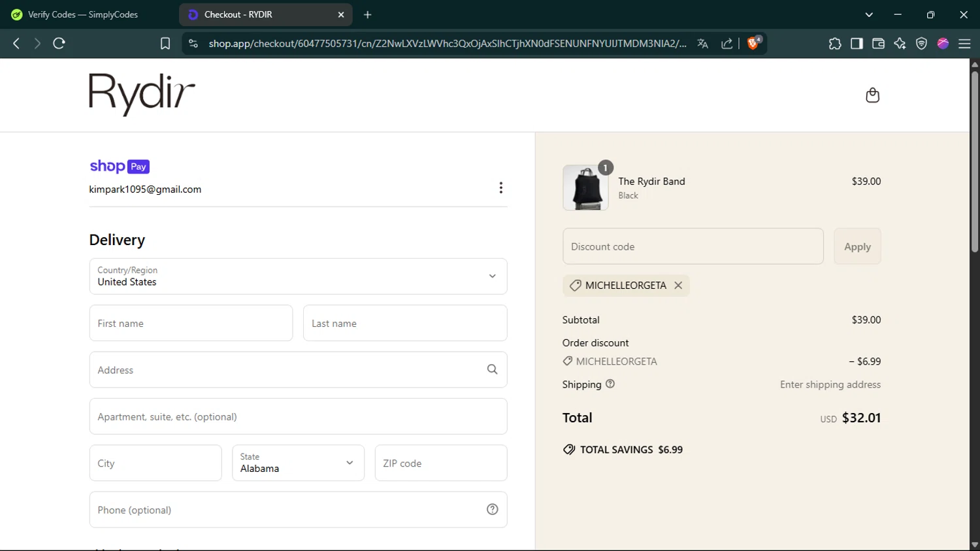The width and height of the screenshot is (980, 551).
Task: Click the Subtotal label
Action: pyautogui.click(x=581, y=320)
